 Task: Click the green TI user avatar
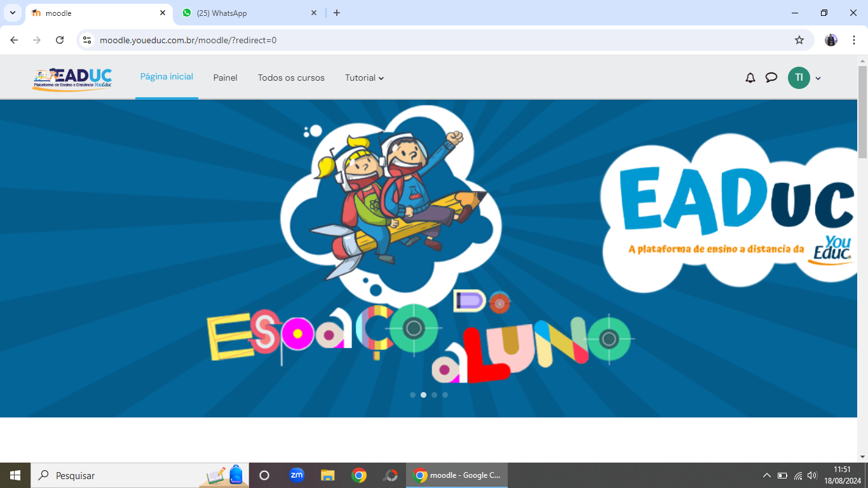[799, 78]
